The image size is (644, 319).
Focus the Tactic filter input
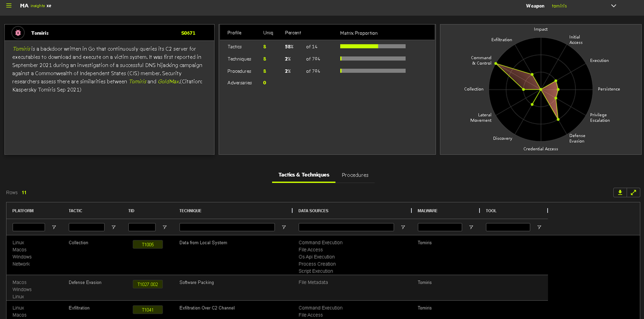click(x=87, y=227)
